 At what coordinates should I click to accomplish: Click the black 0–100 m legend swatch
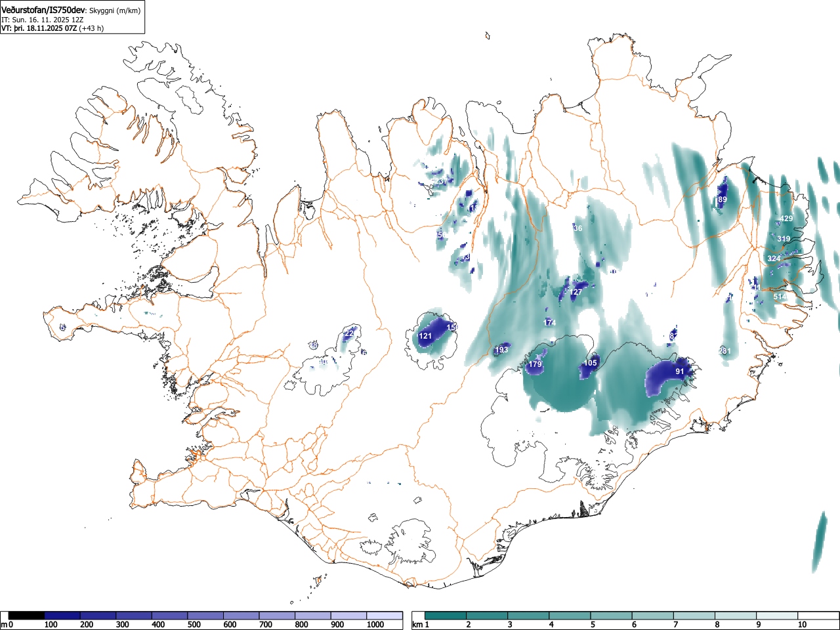pyautogui.click(x=27, y=616)
